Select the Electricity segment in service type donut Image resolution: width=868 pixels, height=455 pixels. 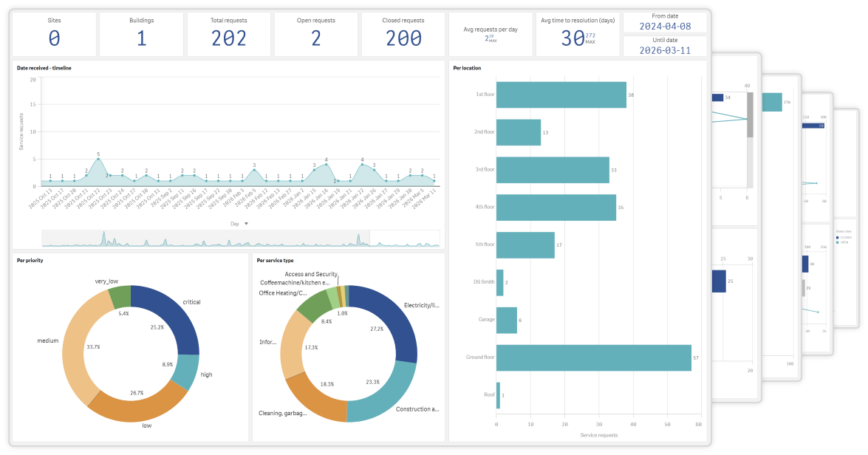(391, 316)
